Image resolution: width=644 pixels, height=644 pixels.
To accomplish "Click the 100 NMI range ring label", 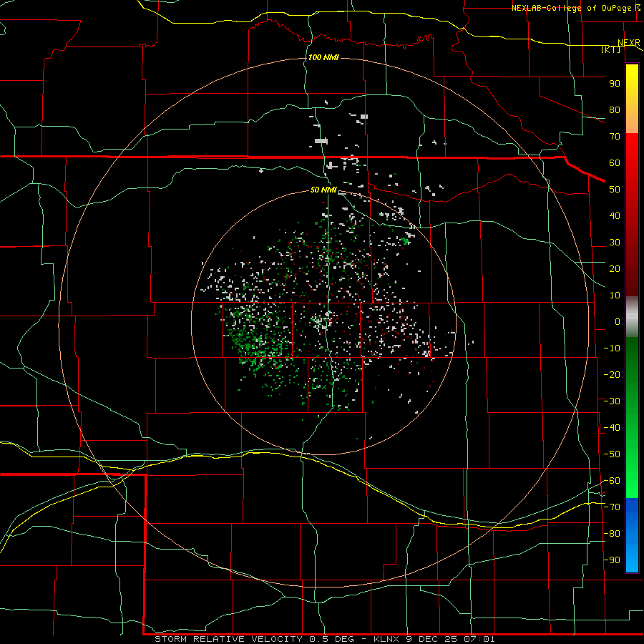I will coord(323,57).
